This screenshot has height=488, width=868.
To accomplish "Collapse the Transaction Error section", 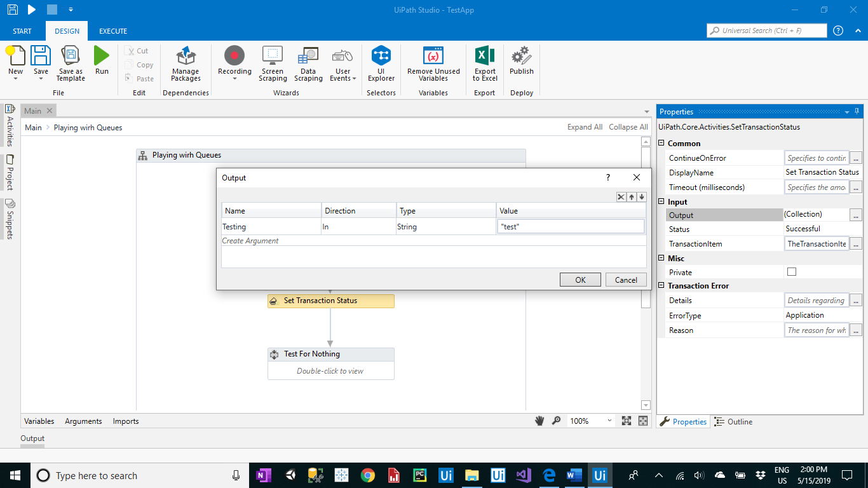I will click(x=662, y=286).
